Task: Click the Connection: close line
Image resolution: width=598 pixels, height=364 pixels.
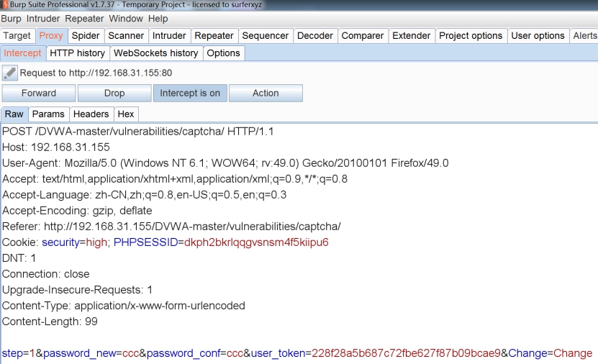Action: (46, 274)
